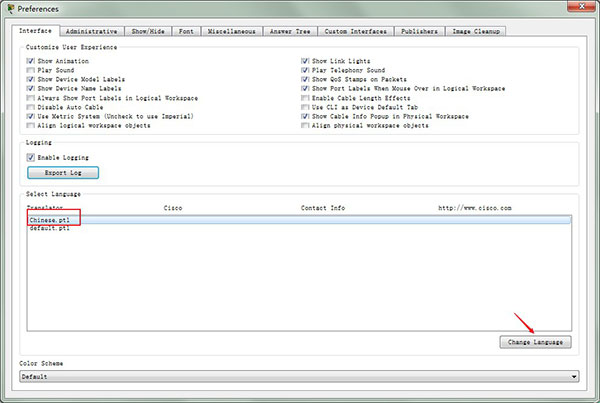The width and height of the screenshot is (600, 403).
Task: Uncheck the Enable Logging checkbox
Action: [31, 157]
